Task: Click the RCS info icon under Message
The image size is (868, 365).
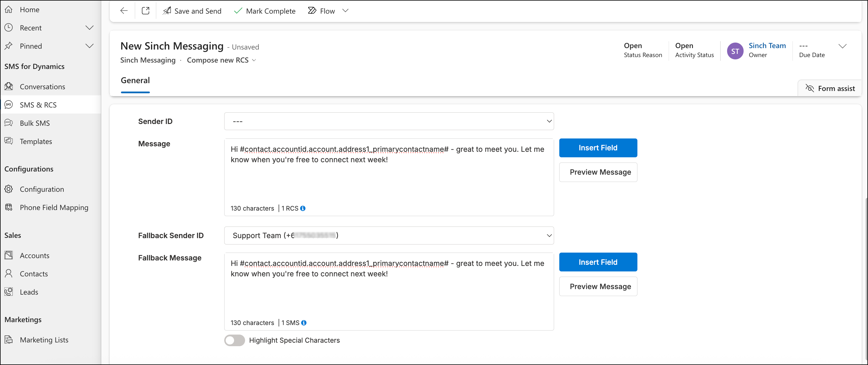Action: (303, 209)
